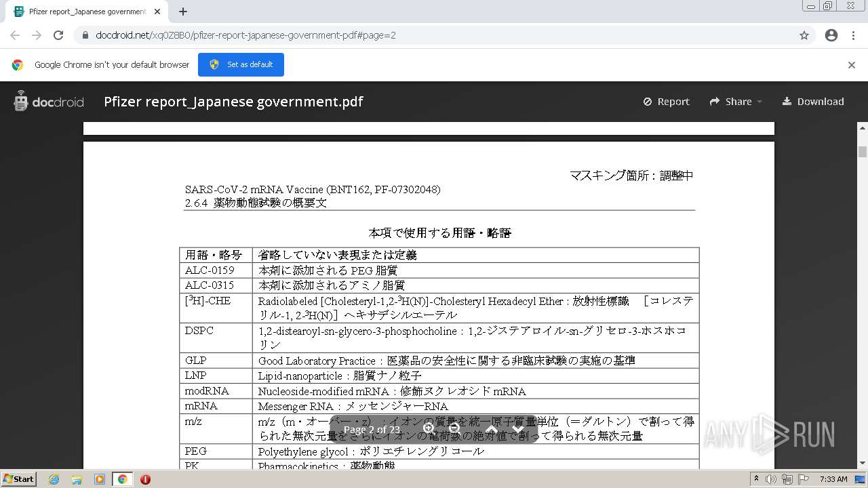This screenshot has width=868, height=488.
Task: Open the Share dropdown
Action: tap(736, 102)
